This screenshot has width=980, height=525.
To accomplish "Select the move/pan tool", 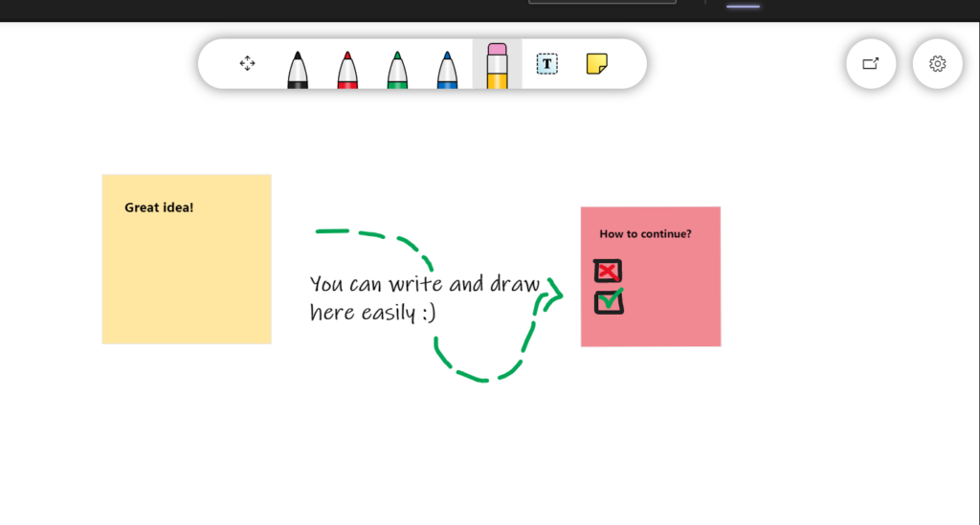I will coord(248,64).
